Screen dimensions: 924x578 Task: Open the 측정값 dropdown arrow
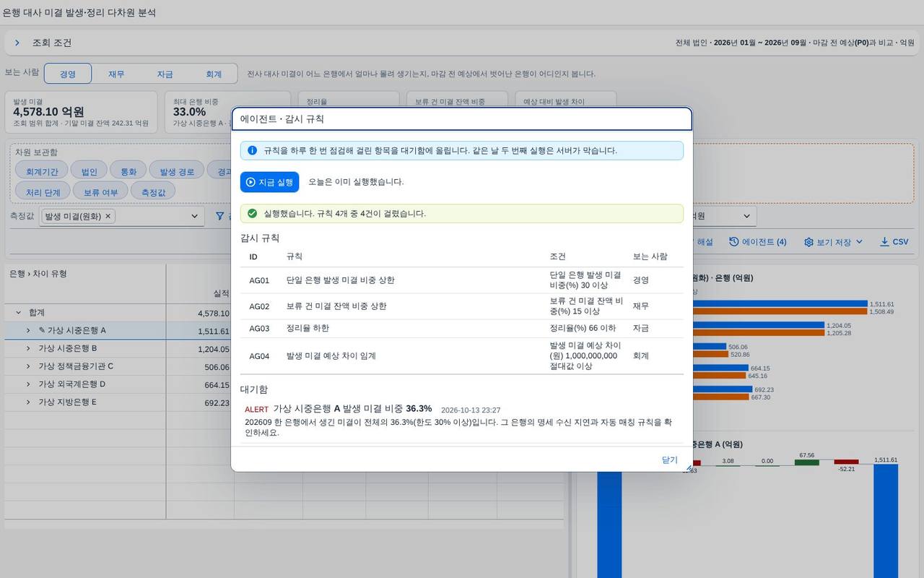194,216
